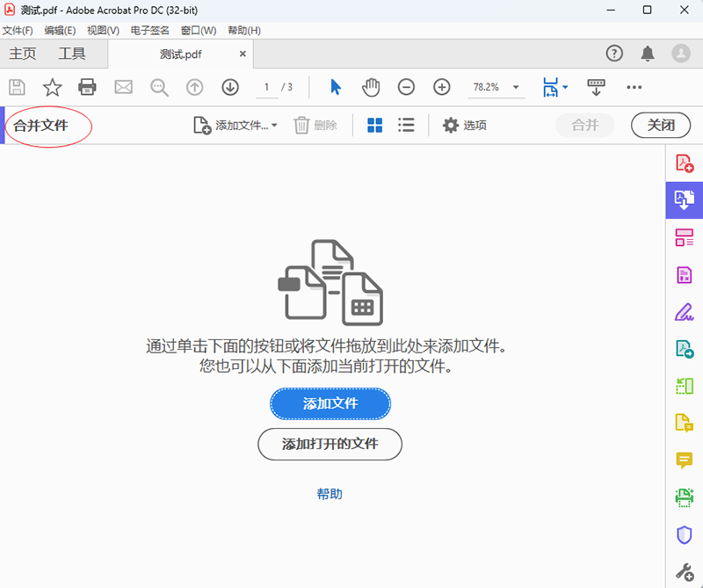Zoom in with the plus icon

[442, 87]
